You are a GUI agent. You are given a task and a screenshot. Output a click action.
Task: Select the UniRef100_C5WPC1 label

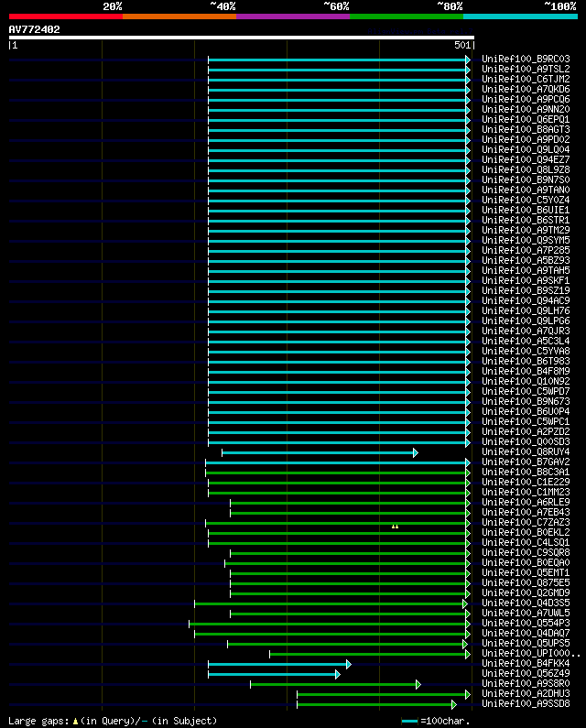pos(526,421)
